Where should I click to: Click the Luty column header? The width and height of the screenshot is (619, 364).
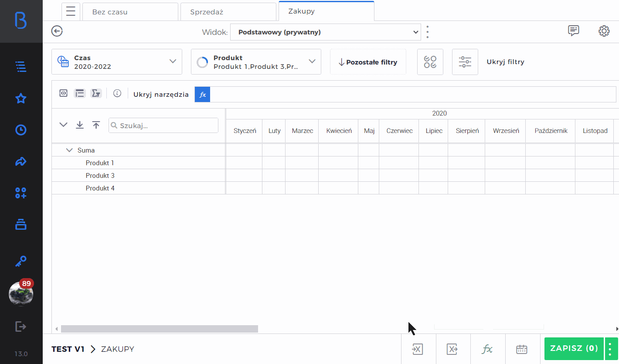pyautogui.click(x=274, y=131)
